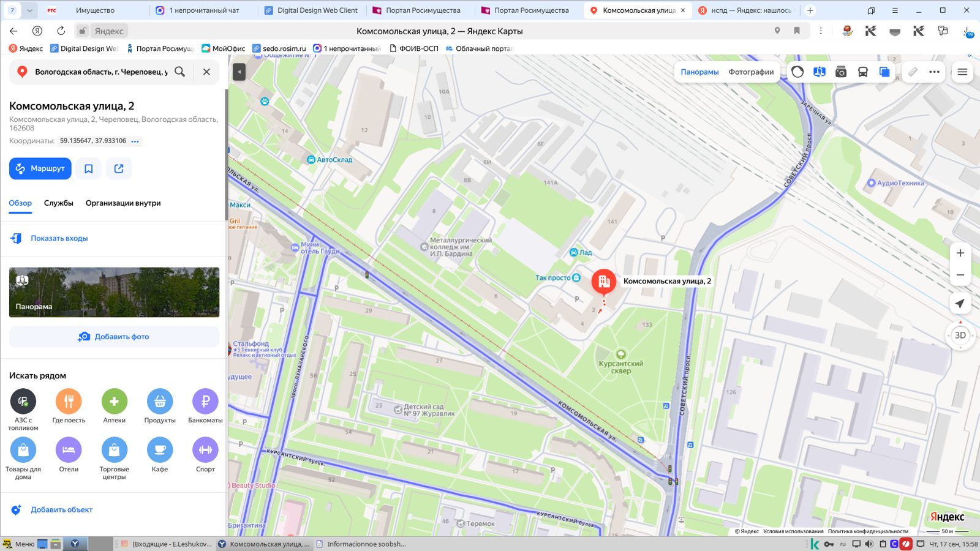Image resolution: width=980 pixels, height=551 pixels.
Task: Open the photos camera layer icon
Action: (841, 72)
